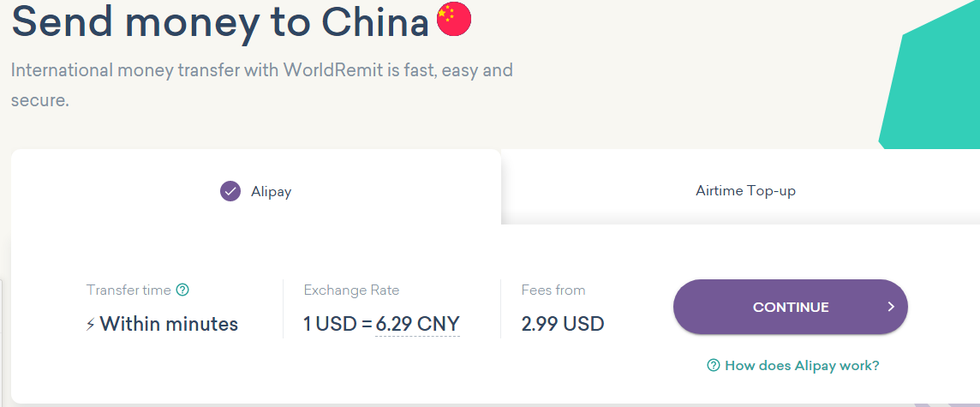Switch to the Airtime Top-up tab
980x407 pixels.
(x=745, y=191)
